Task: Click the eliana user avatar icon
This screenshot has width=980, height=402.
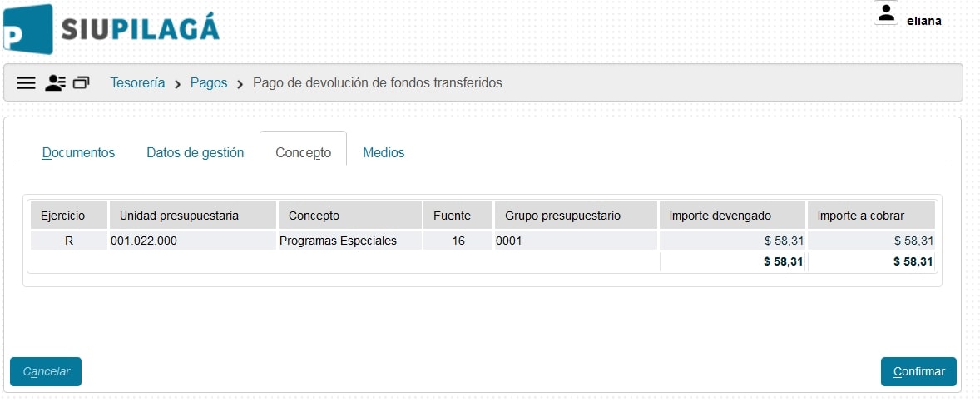Action: click(x=886, y=12)
